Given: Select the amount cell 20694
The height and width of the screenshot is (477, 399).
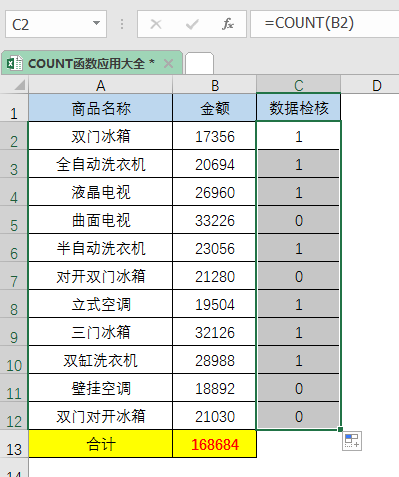Looking at the screenshot, I should [x=215, y=164].
